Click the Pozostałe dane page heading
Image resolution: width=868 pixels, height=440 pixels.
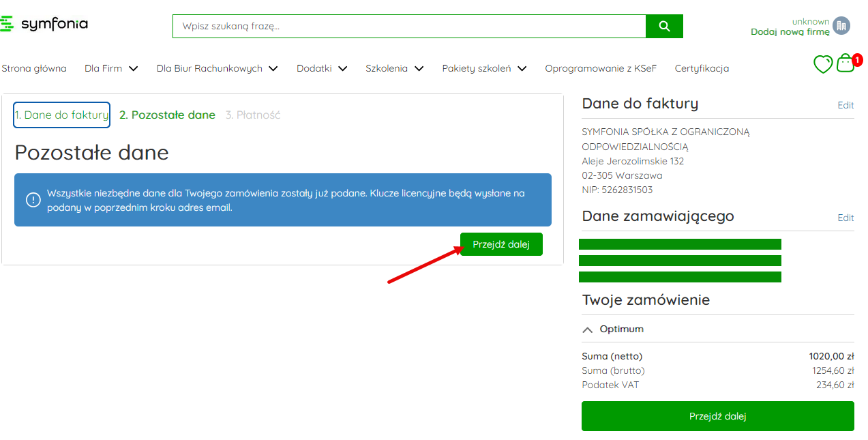coord(91,152)
